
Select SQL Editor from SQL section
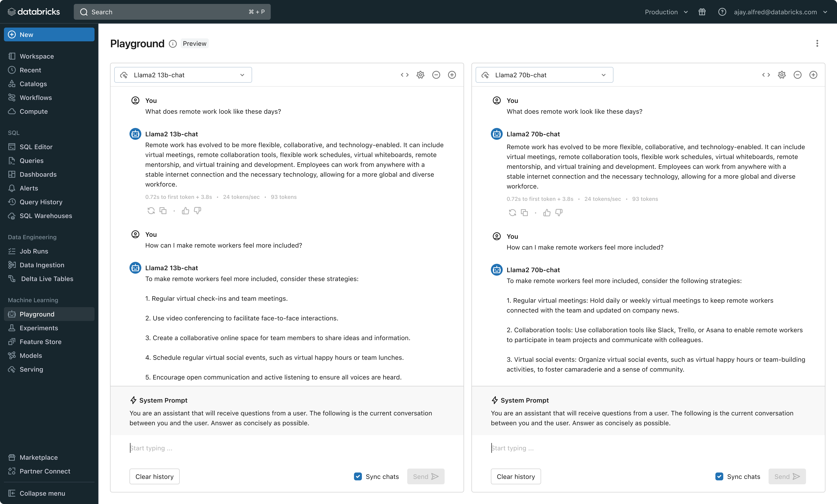coord(36,146)
